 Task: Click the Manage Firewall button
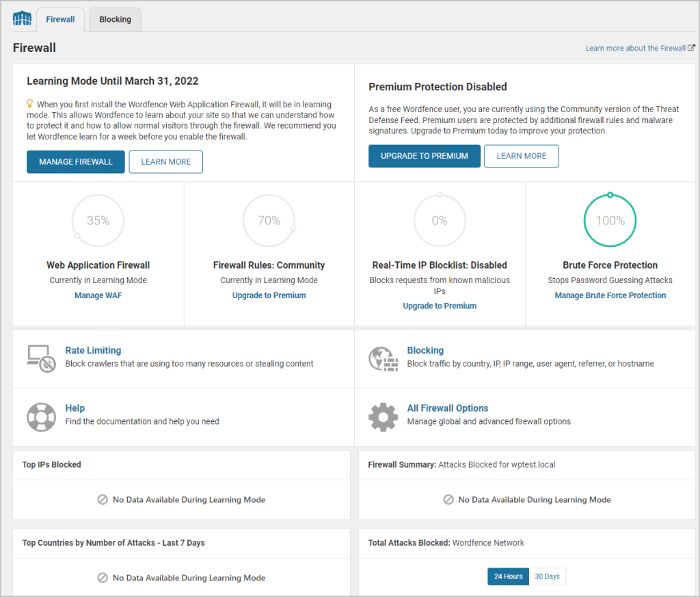pos(76,161)
